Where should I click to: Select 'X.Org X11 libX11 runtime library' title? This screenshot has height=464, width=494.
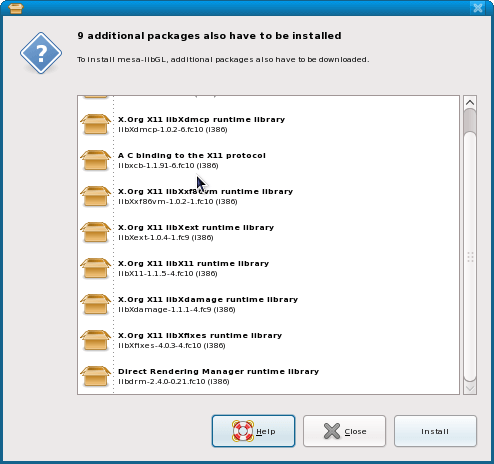point(193,263)
